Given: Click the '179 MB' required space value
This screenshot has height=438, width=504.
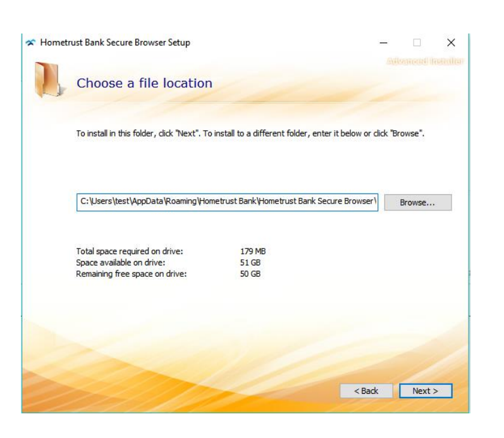Looking at the screenshot, I should click(253, 252).
